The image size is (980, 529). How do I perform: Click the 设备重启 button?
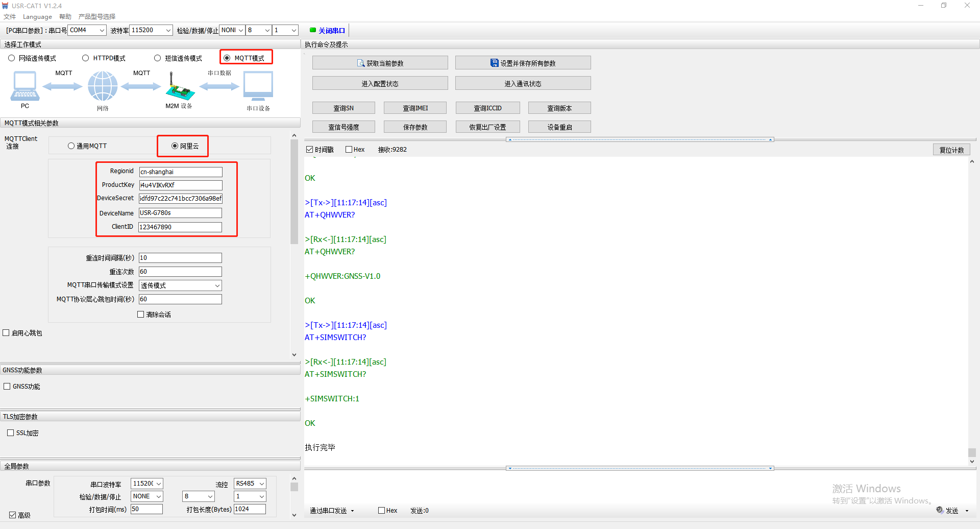point(559,127)
